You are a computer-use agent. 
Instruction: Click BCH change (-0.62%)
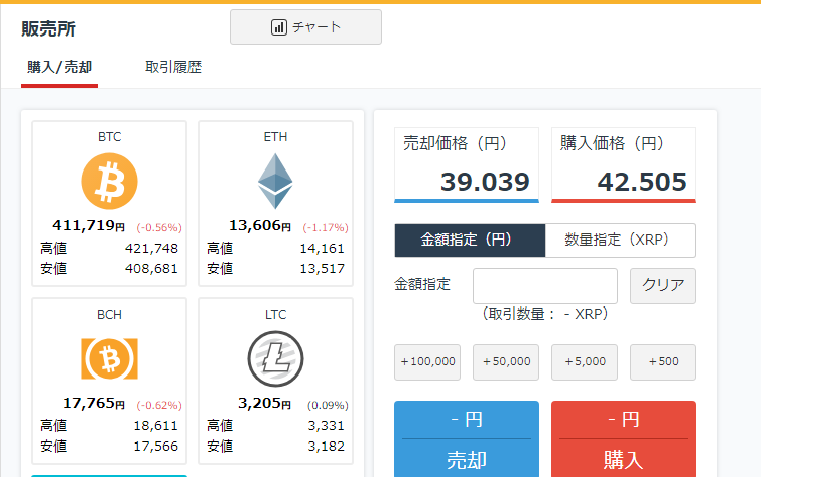[x=159, y=405]
